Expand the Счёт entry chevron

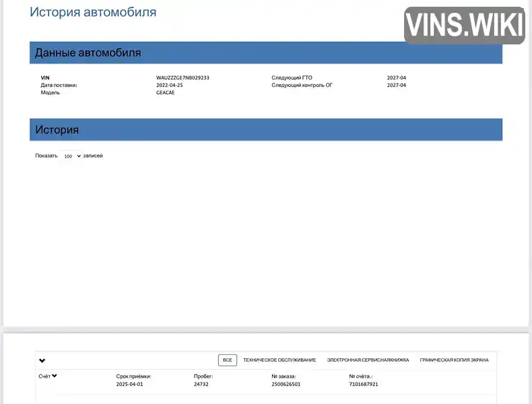[55, 376]
